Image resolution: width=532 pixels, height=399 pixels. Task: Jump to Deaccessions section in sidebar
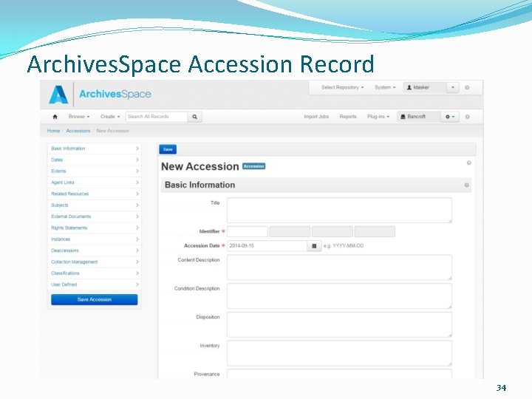coord(95,250)
